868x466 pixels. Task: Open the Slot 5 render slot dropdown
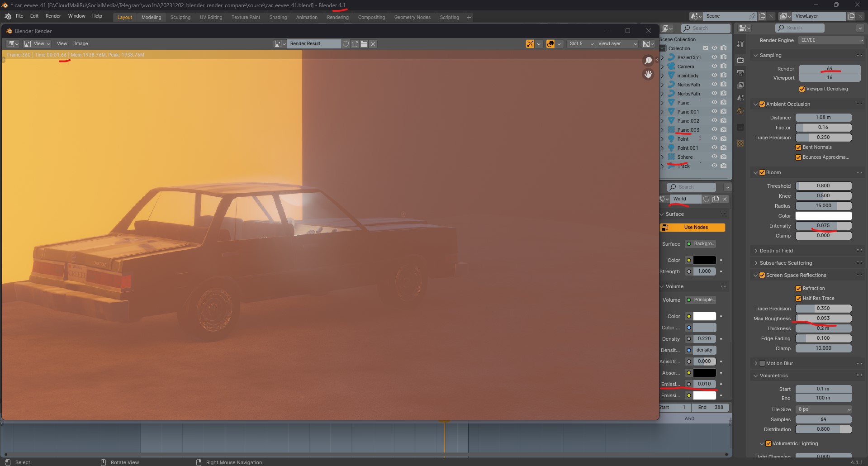click(581, 44)
